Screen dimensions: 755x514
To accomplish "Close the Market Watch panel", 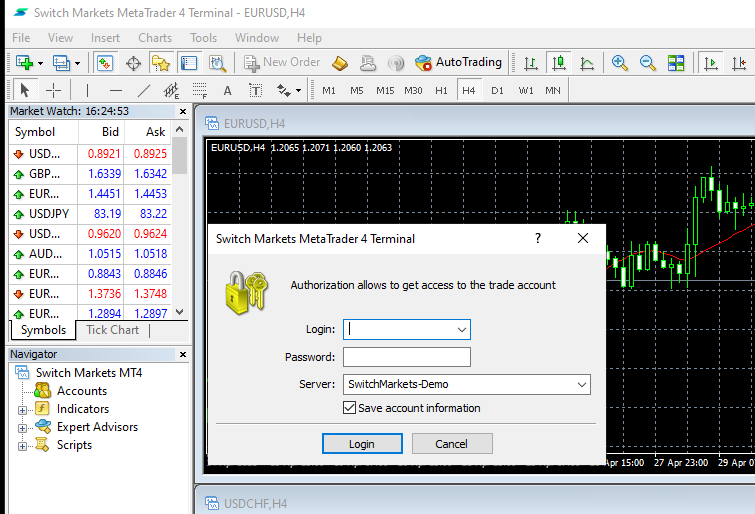I will [x=183, y=112].
